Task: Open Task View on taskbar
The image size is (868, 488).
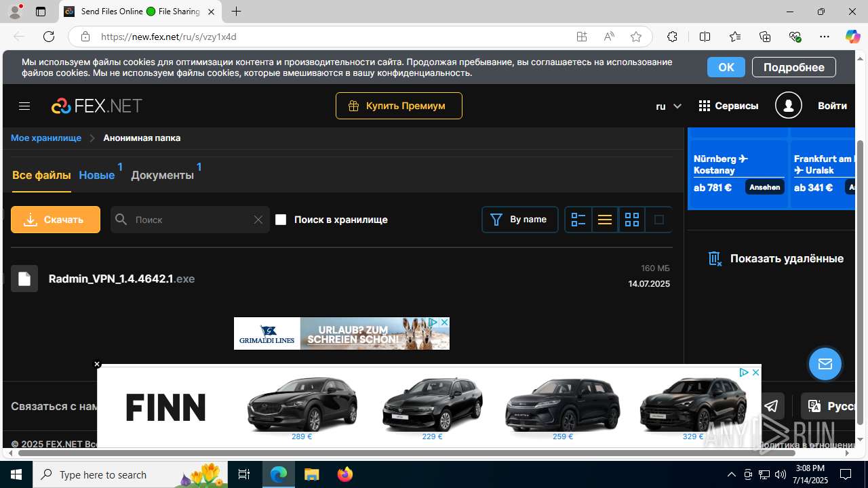Action: coord(244,474)
